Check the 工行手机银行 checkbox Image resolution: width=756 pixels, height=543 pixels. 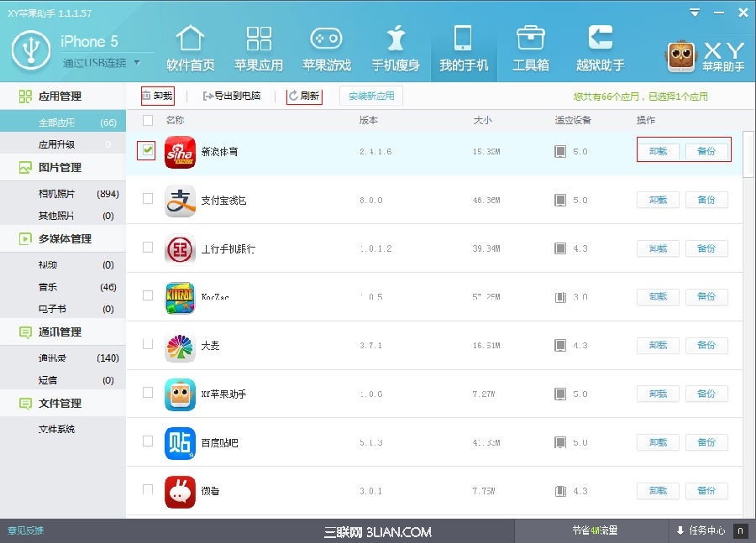tap(148, 248)
